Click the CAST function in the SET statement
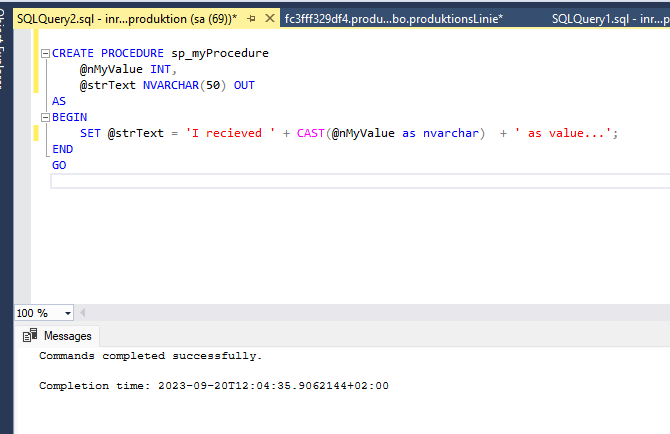This screenshot has width=670, height=434. pos(312,133)
